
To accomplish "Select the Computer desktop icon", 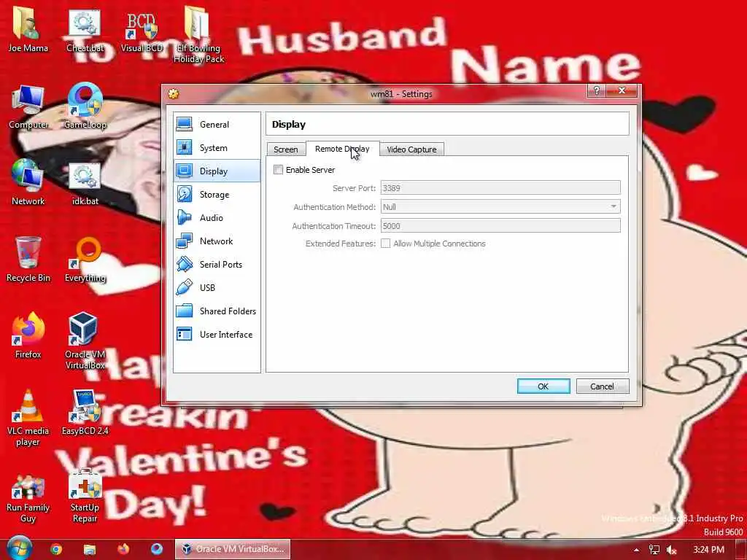I will pyautogui.click(x=28, y=106).
